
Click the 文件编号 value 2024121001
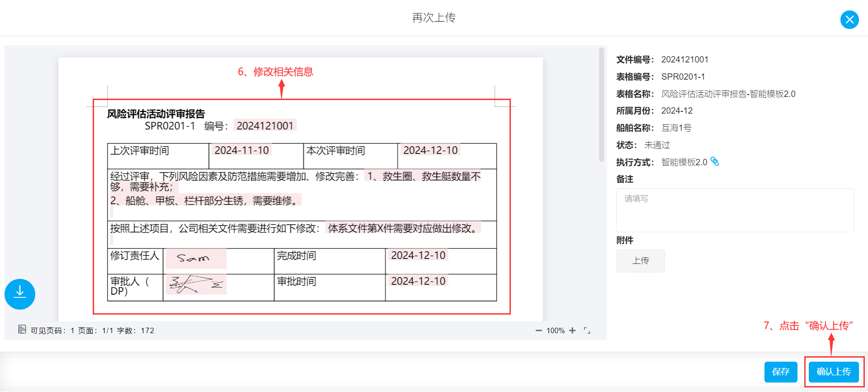point(685,59)
